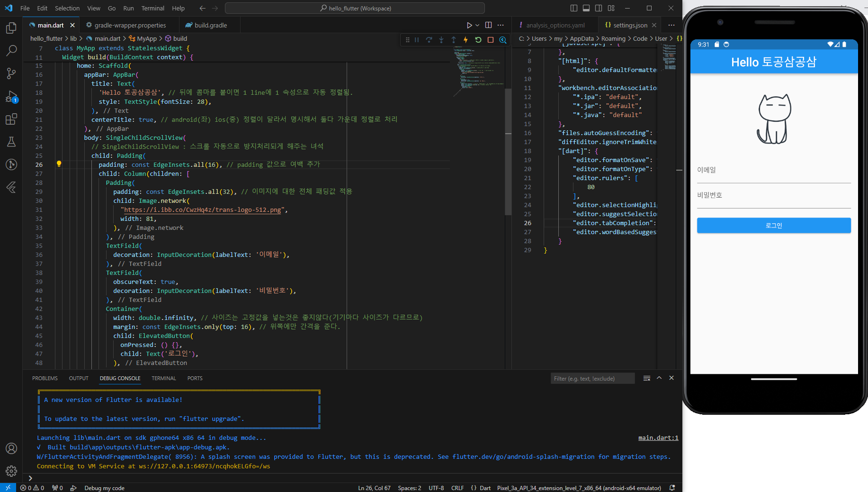The width and height of the screenshot is (868, 492).
Task: Restart debugging with the green circular arrow
Action: 478,40
